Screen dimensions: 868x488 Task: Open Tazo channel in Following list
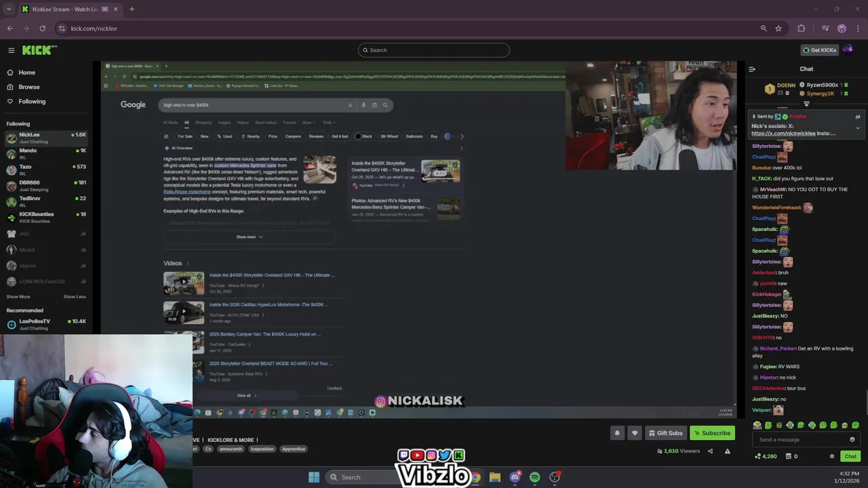(x=46, y=169)
